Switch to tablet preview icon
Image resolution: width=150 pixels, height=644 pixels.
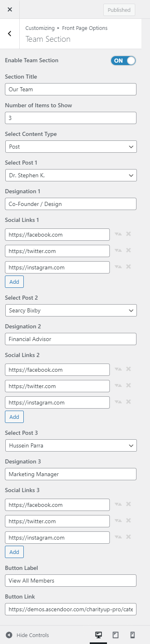coord(116,635)
